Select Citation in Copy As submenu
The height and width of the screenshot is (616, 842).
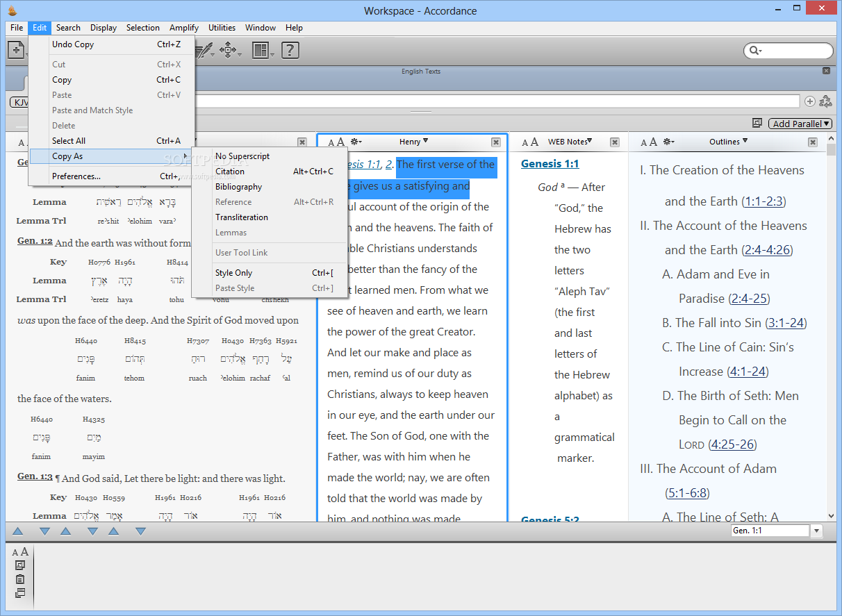pyautogui.click(x=270, y=172)
